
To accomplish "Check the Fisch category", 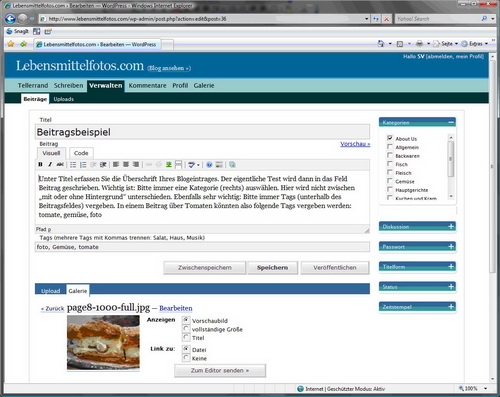I will tap(390, 164).
